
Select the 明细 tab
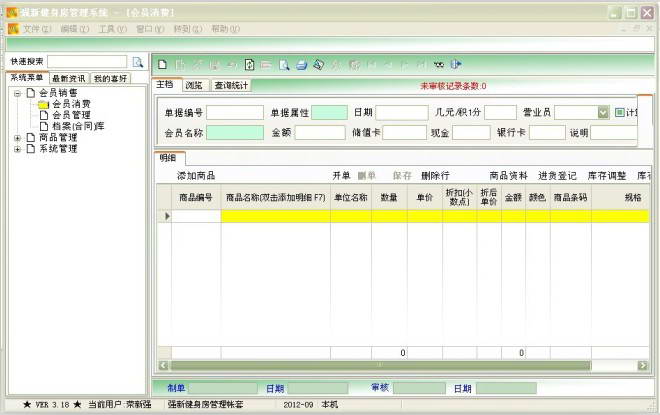pos(168,158)
